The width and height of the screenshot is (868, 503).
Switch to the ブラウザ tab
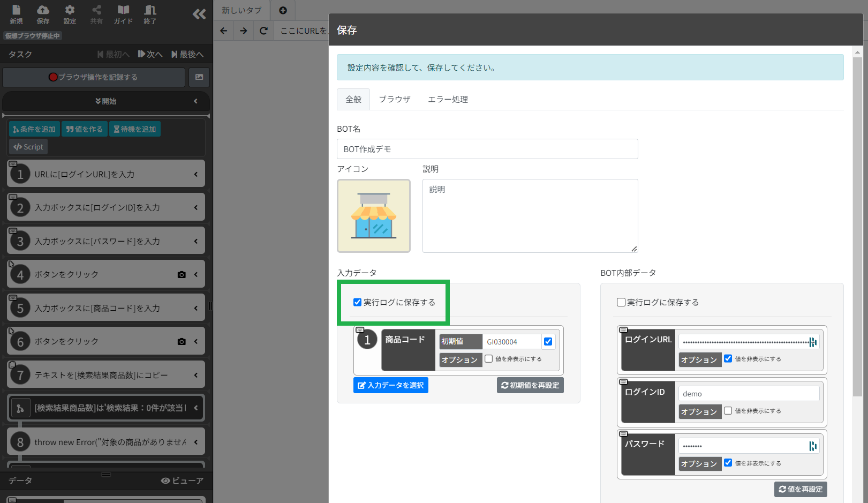tap(395, 99)
